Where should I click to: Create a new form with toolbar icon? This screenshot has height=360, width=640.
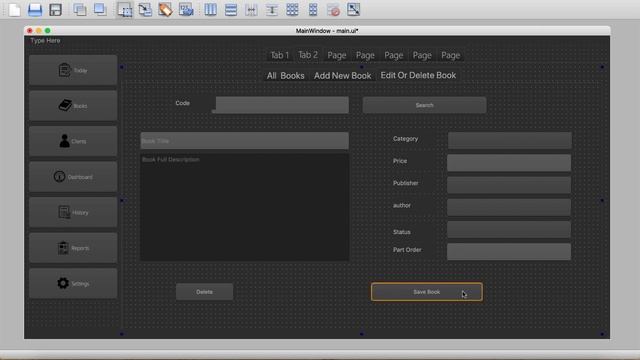pyautogui.click(x=15, y=9)
